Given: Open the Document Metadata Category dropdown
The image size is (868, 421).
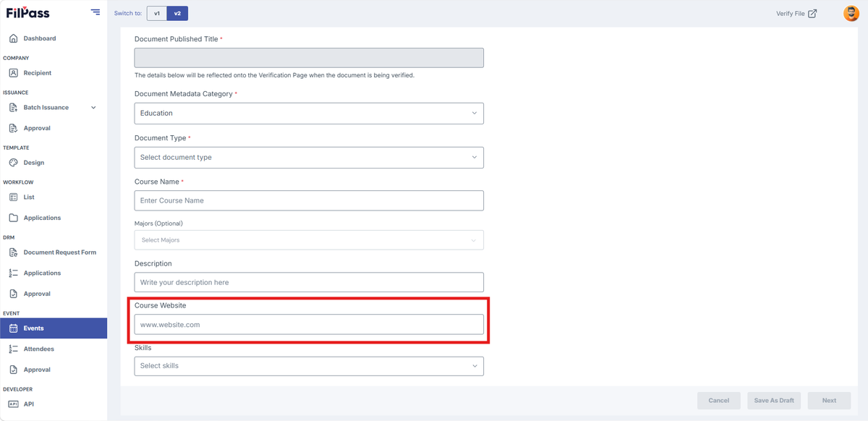Looking at the screenshot, I should coord(309,113).
